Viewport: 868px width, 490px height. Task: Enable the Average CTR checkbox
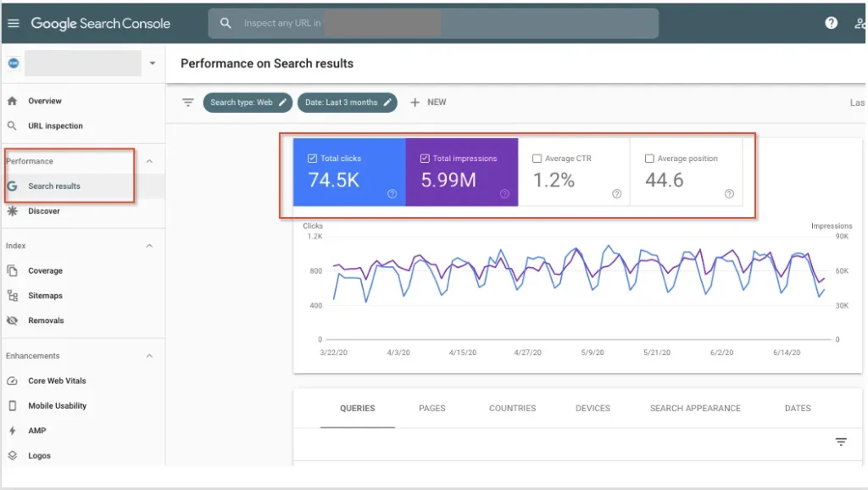pos(537,159)
